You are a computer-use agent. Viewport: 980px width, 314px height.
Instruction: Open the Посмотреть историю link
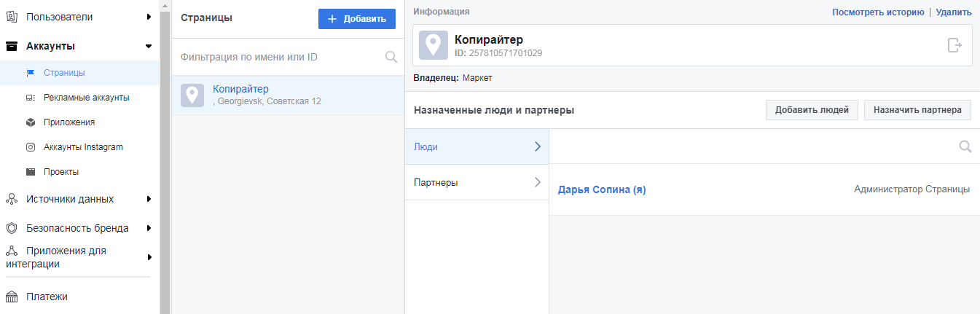[877, 12]
